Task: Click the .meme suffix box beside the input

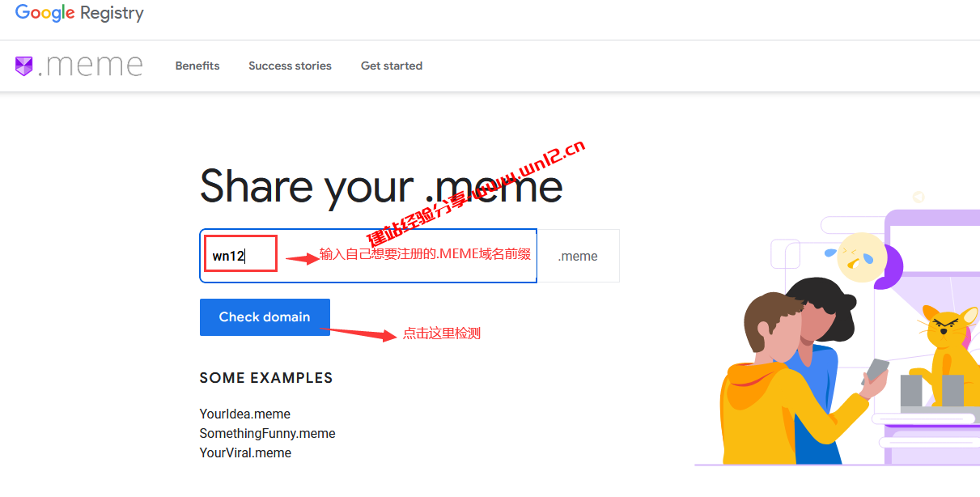Action: (x=578, y=256)
